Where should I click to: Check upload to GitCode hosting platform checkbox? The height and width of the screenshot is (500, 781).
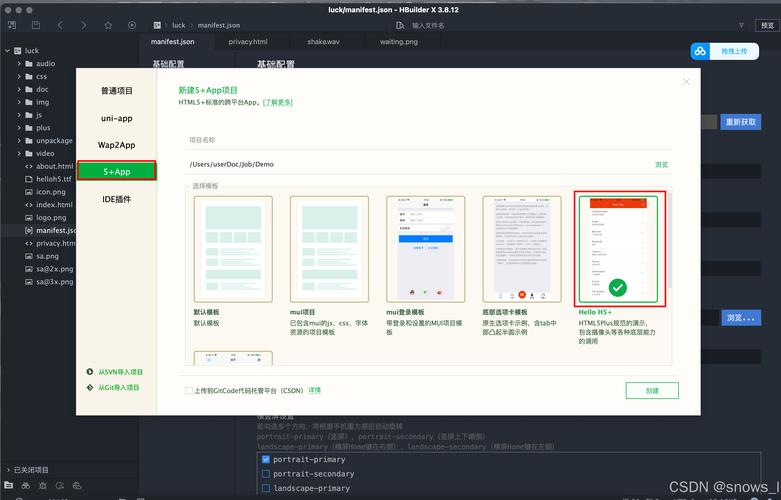click(189, 390)
